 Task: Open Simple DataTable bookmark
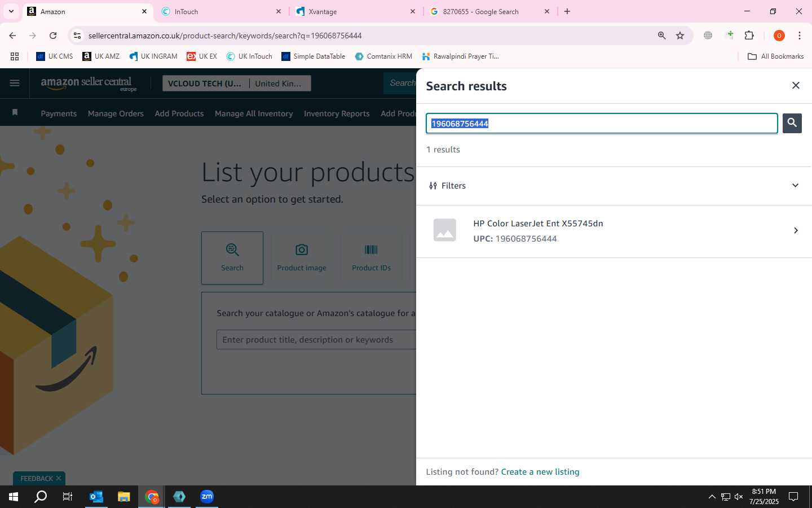pyautogui.click(x=314, y=56)
